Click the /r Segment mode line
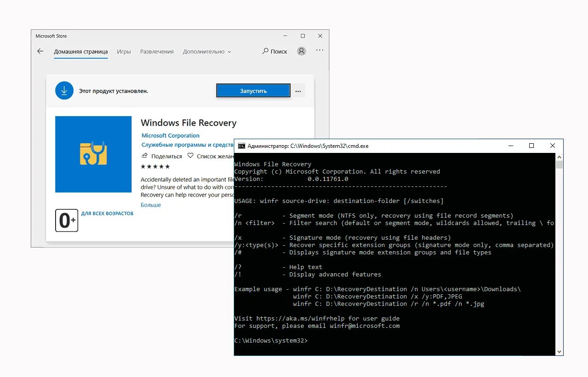Viewport: 588px width, 377px height. pos(374,216)
